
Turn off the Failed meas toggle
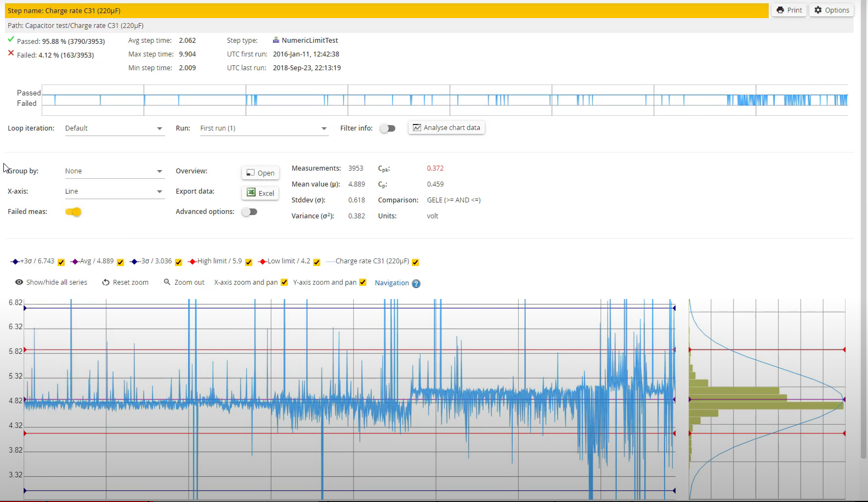click(73, 212)
